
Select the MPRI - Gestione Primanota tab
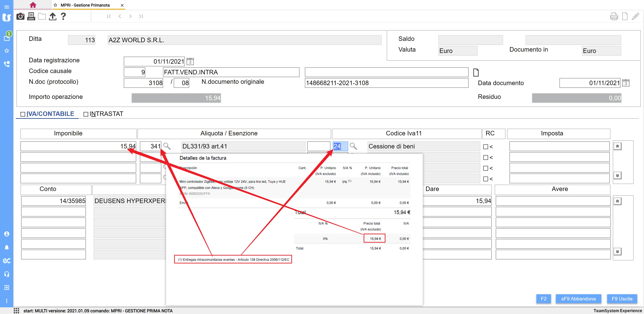(x=85, y=5)
